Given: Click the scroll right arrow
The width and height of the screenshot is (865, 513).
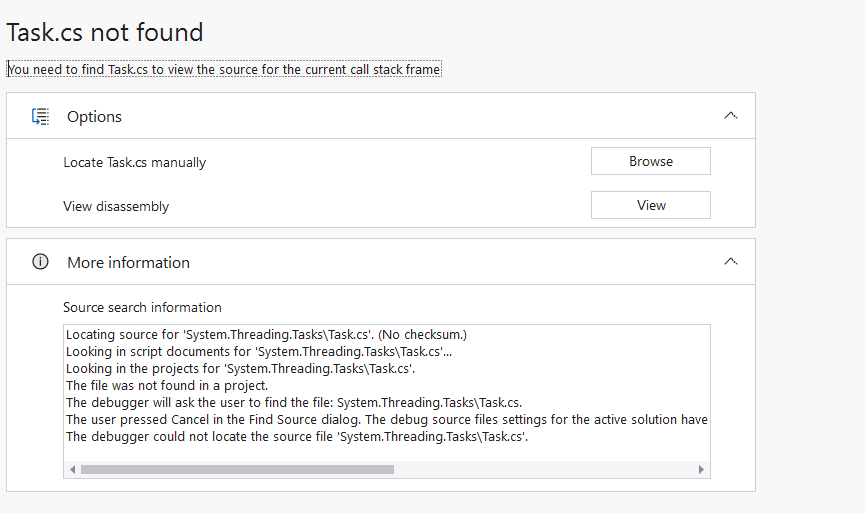Looking at the screenshot, I should [x=701, y=469].
